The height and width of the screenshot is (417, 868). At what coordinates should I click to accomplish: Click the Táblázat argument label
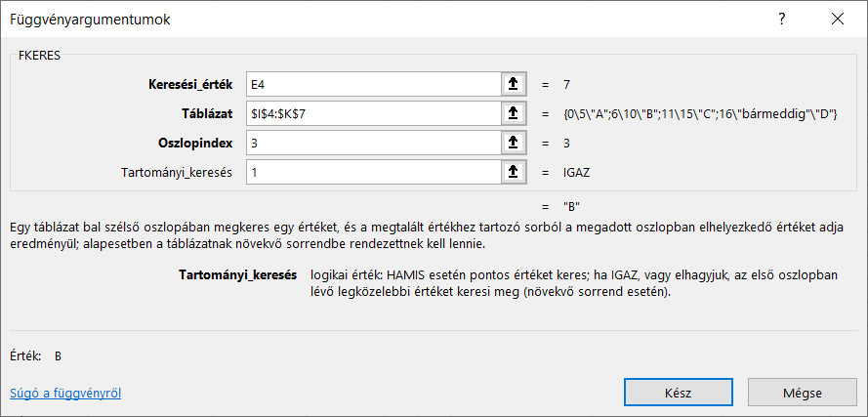pos(202,113)
